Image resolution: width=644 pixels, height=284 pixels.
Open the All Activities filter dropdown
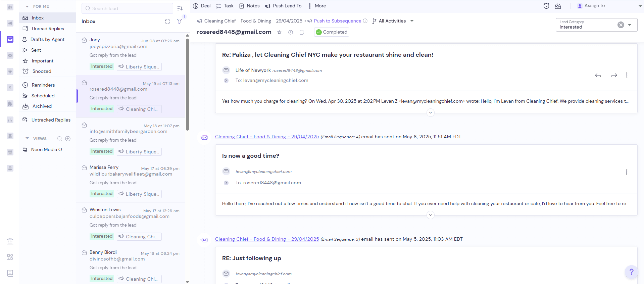point(393,21)
